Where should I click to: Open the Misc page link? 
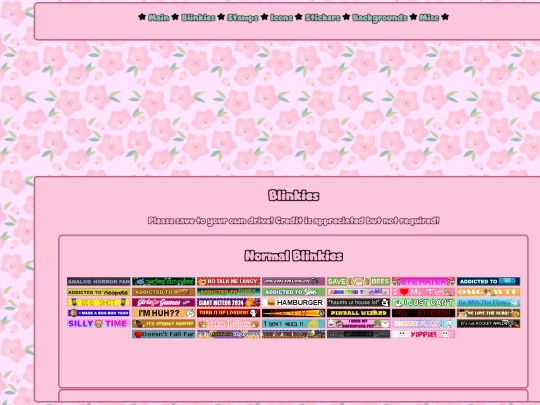429,18
